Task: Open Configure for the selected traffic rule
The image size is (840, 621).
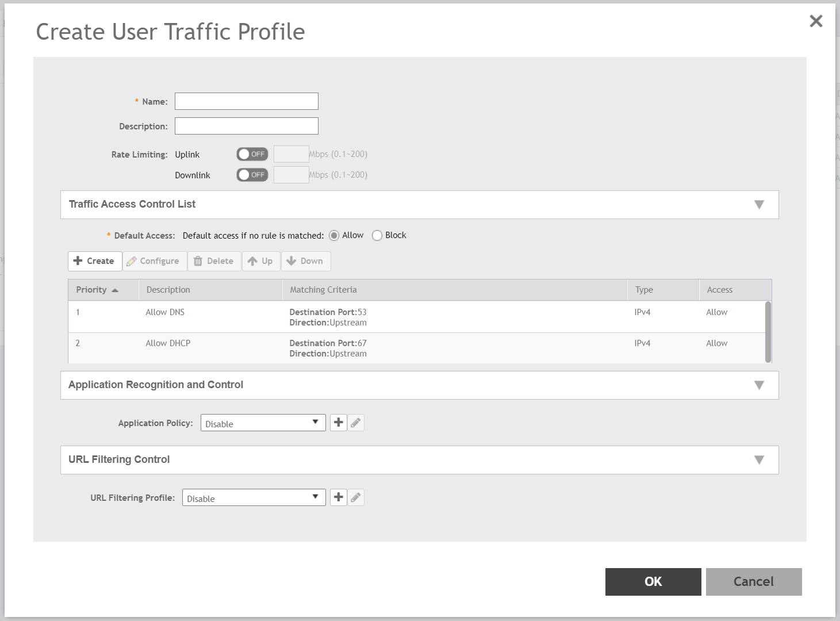Action: click(154, 261)
